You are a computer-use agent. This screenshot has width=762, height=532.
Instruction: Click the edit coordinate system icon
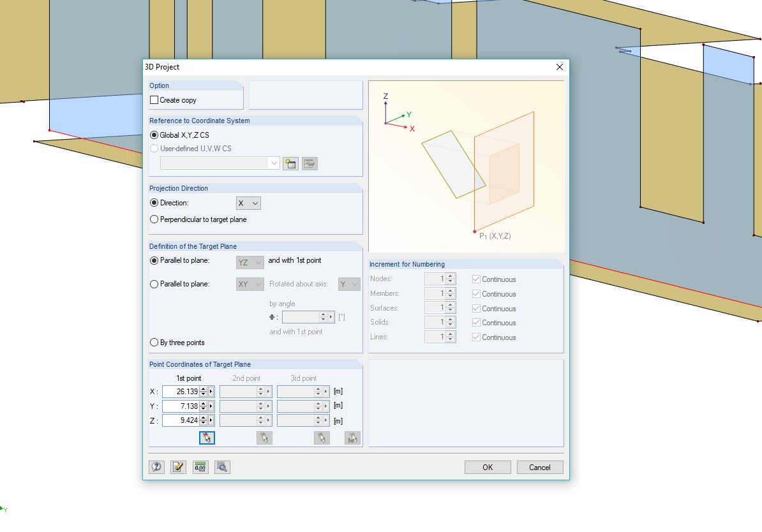click(310, 163)
